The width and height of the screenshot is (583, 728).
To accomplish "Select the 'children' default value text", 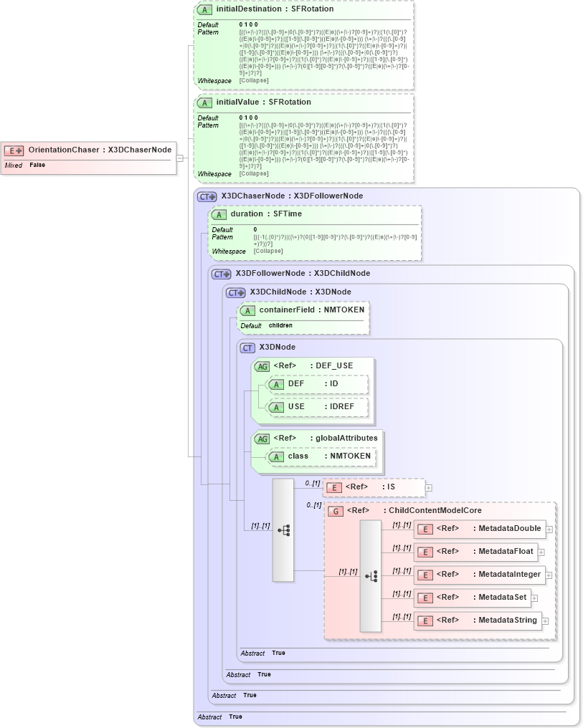I will tap(280, 325).
